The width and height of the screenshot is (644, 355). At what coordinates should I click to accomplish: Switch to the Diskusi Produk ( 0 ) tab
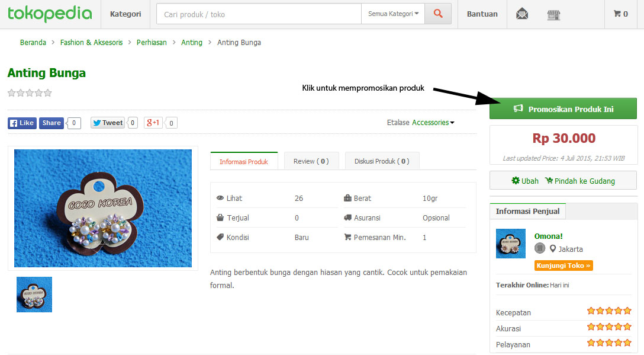click(382, 161)
